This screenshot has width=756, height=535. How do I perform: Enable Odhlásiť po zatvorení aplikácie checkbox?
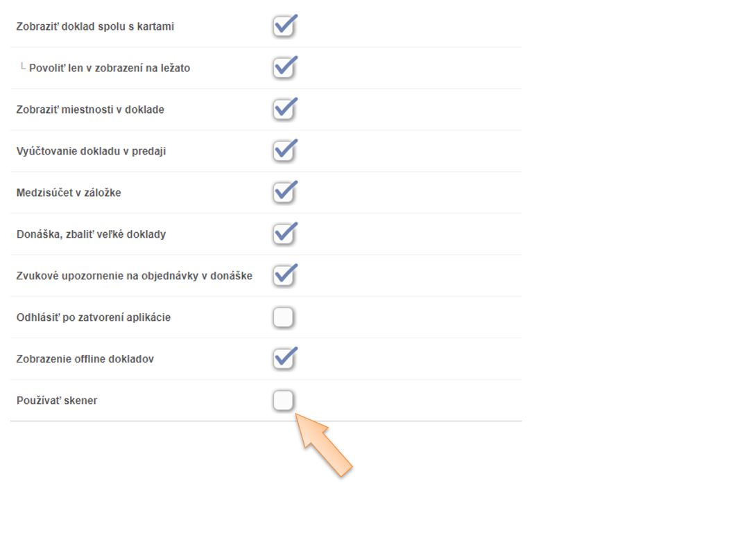[x=284, y=318]
